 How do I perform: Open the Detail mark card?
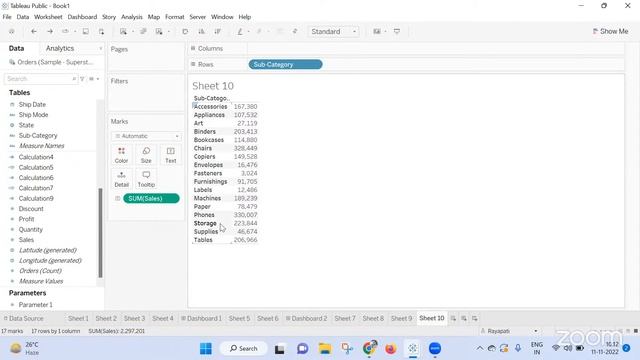click(121, 179)
